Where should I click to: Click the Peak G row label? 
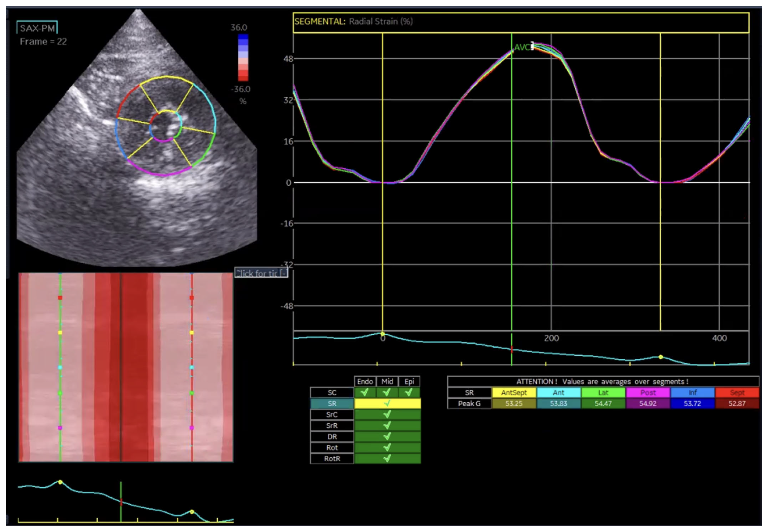click(x=469, y=403)
